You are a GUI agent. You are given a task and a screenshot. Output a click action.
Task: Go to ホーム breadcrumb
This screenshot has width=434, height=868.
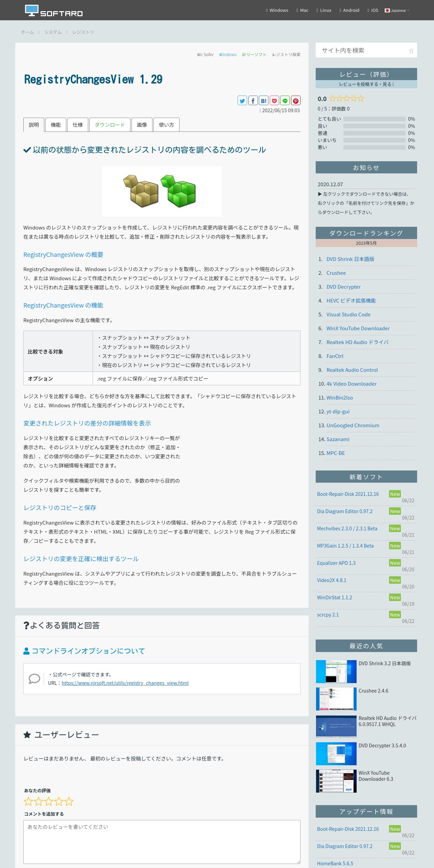27,32
